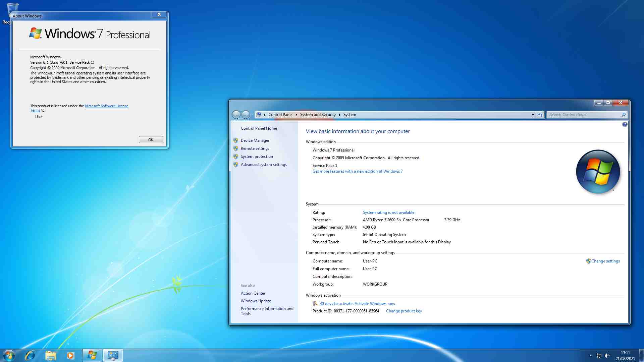644x362 pixels.
Task: Open Windows Media Player taskbar icon
Action: (x=70, y=355)
